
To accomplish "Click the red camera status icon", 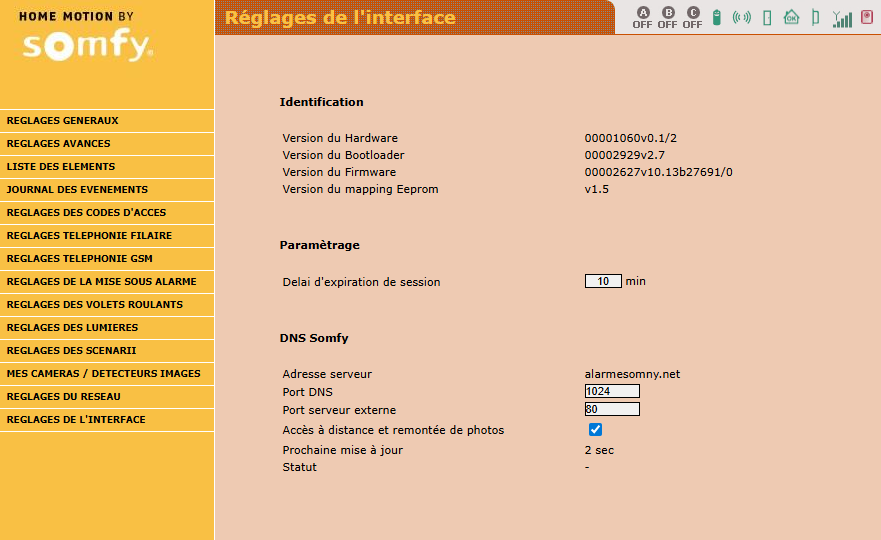I will click(867, 17).
